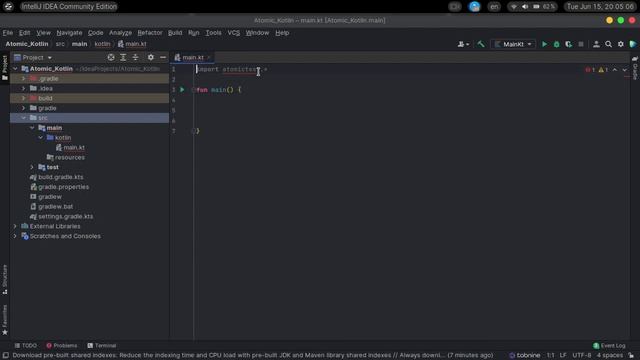Open the Refactor menu

(150, 33)
